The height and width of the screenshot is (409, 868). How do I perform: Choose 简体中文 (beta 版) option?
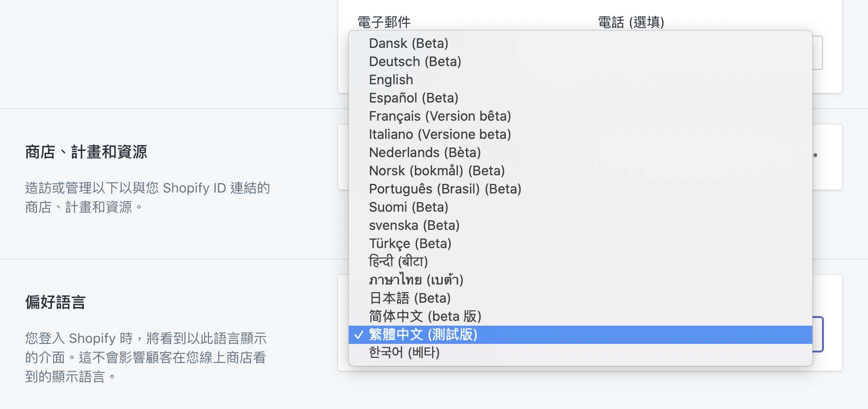click(x=425, y=317)
